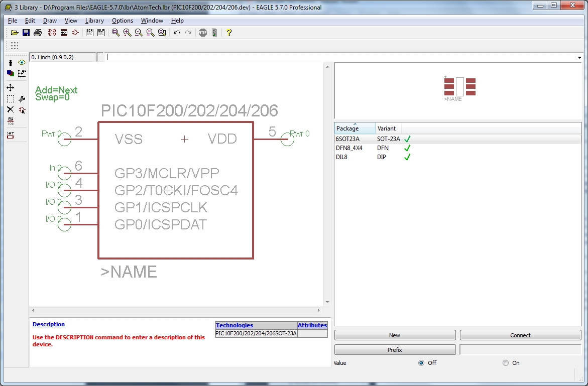Screen dimensions: 588x386
Task: Select the DIL8 package row
Action: (457, 157)
